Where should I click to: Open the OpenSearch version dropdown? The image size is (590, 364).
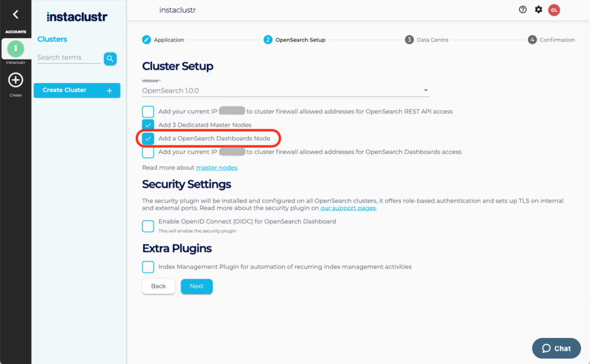tap(286, 90)
